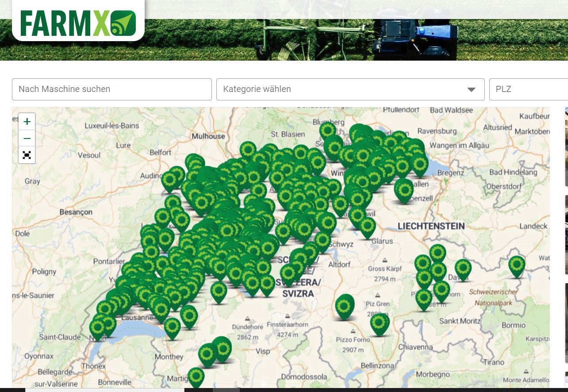Select the easternmost marker right of Davos

[x=516, y=265]
